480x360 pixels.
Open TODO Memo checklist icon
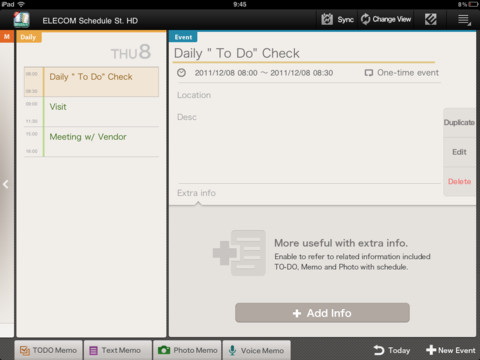[25, 350]
